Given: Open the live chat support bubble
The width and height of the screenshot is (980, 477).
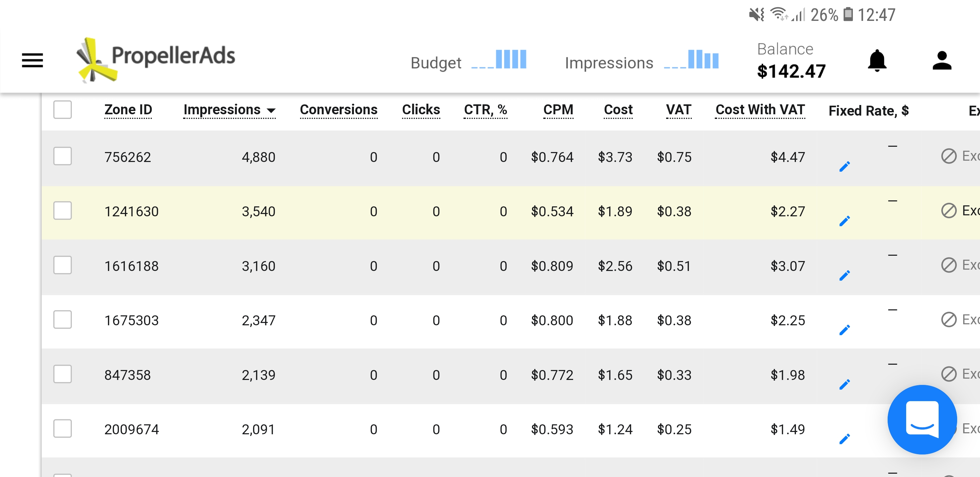Looking at the screenshot, I should (922, 419).
